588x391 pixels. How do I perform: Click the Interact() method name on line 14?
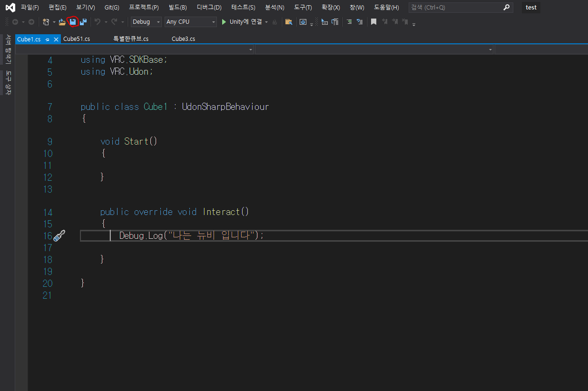point(226,212)
